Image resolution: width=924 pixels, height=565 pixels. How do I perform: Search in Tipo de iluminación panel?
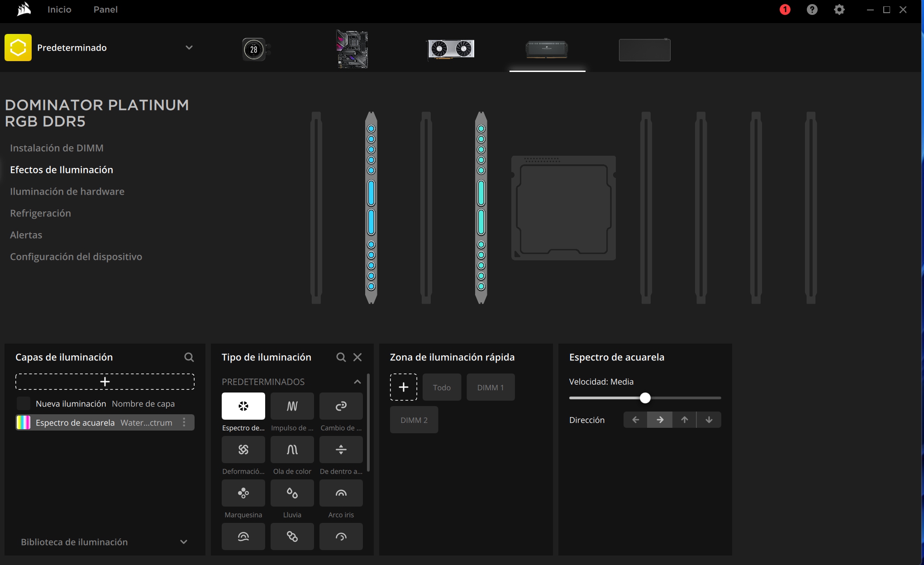tap(341, 357)
